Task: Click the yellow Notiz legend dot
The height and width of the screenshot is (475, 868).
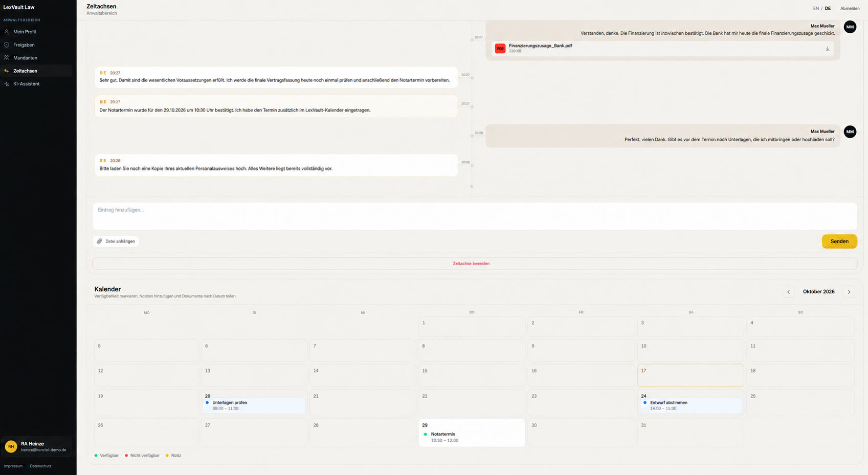Action: pyautogui.click(x=167, y=456)
